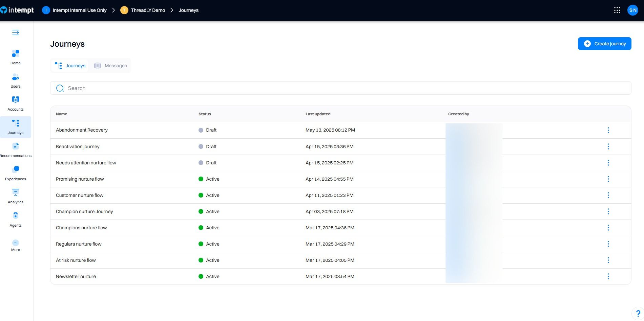Click Active status of Promising nurture flow

[x=209, y=179]
